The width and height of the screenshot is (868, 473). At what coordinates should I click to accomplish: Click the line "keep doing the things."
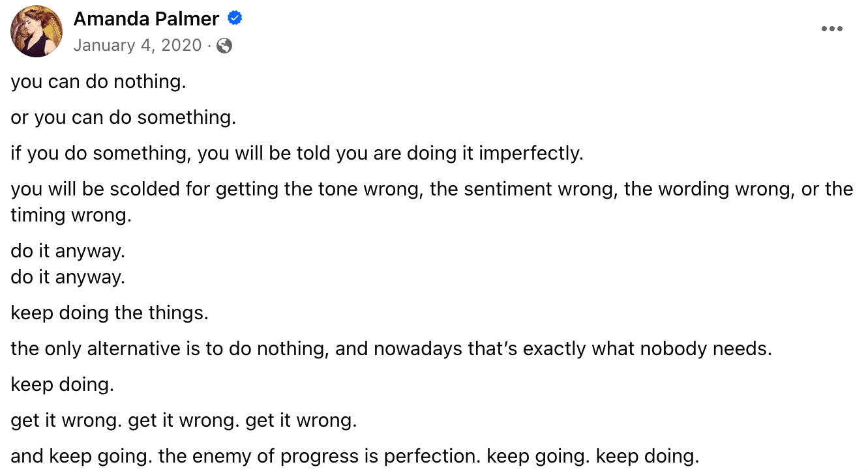pyautogui.click(x=110, y=313)
